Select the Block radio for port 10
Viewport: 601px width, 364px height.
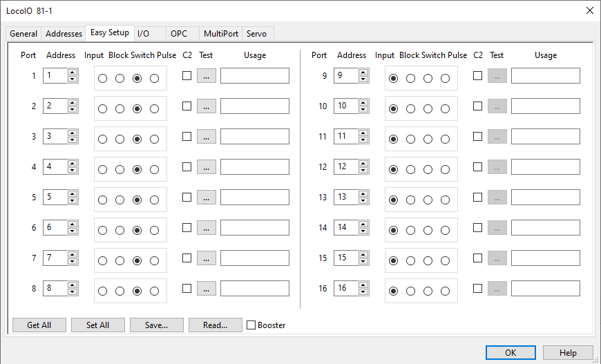click(x=411, y=109)
